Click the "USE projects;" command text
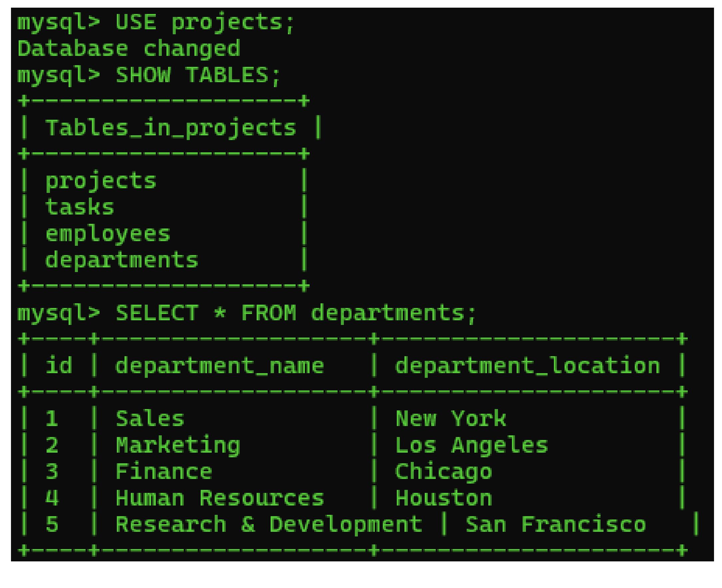 click(204, 23)
